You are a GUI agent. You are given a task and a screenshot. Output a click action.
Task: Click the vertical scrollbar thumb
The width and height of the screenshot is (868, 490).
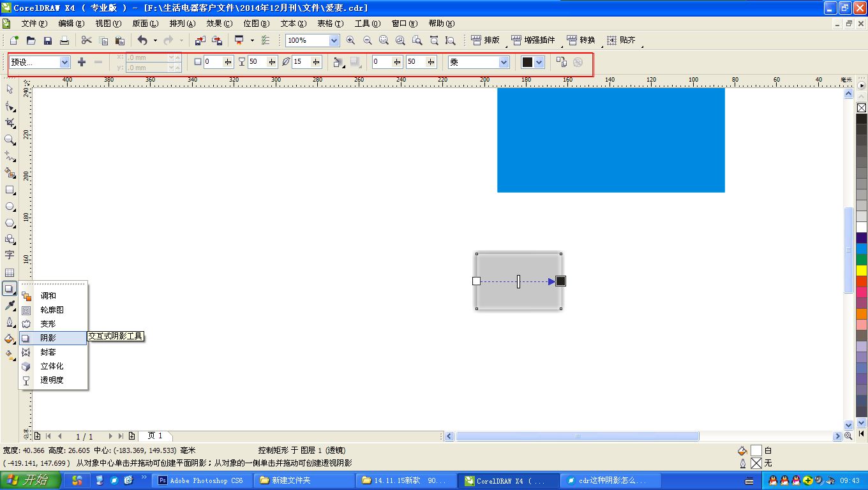[x=849, y=250]
